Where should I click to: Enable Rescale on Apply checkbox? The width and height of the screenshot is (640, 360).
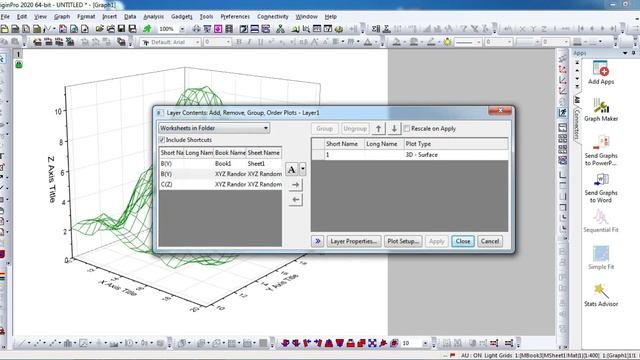(x=407, y=129)
